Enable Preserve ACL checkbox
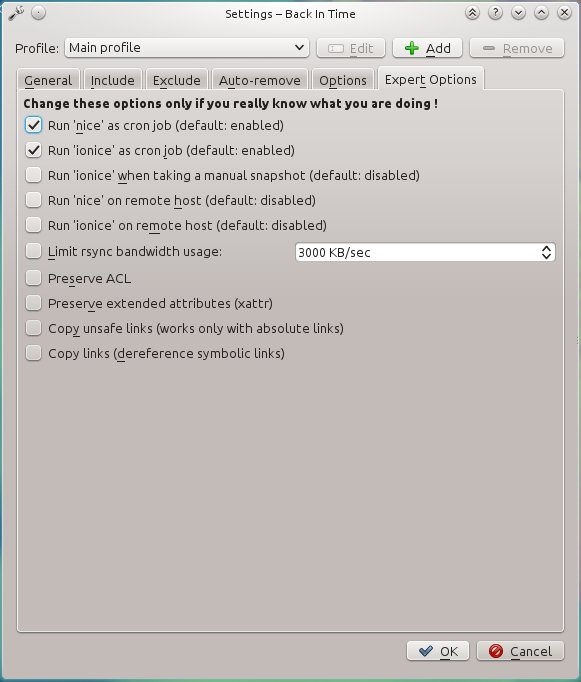 pyautogui.click(x=33, y=278)
